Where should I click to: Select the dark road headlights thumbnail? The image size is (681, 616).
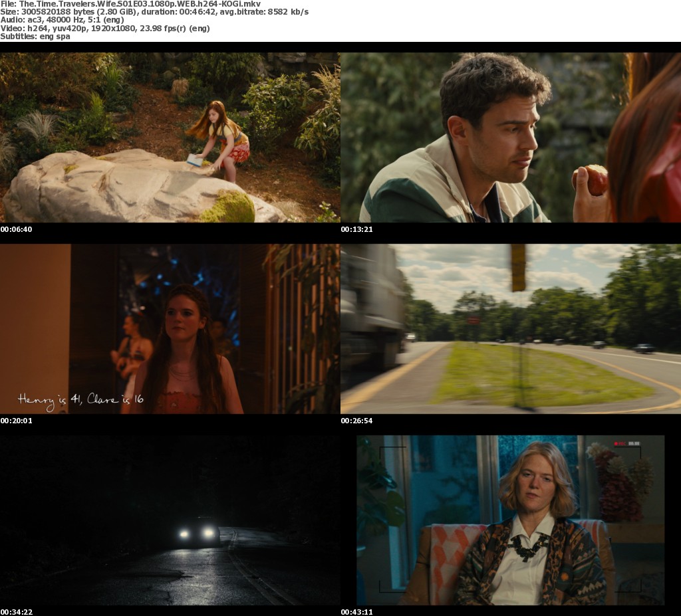pyautogui.click(x=170, y=520)
